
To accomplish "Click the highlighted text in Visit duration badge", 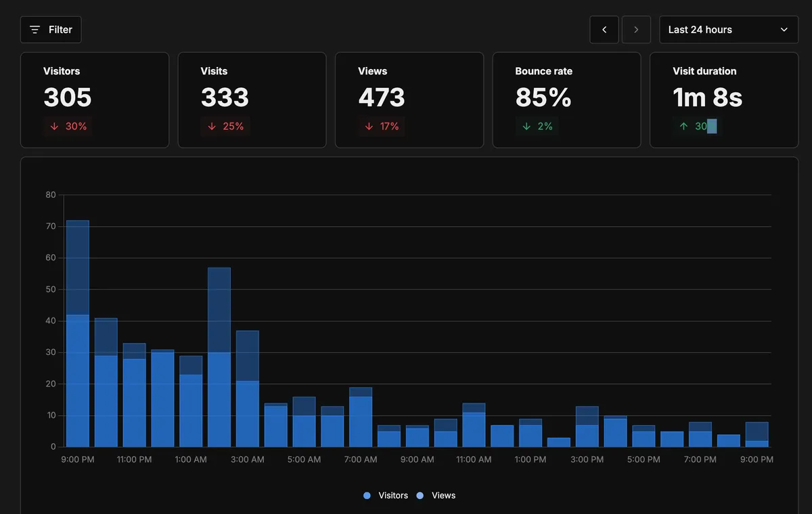I will (x=714, y=126).
